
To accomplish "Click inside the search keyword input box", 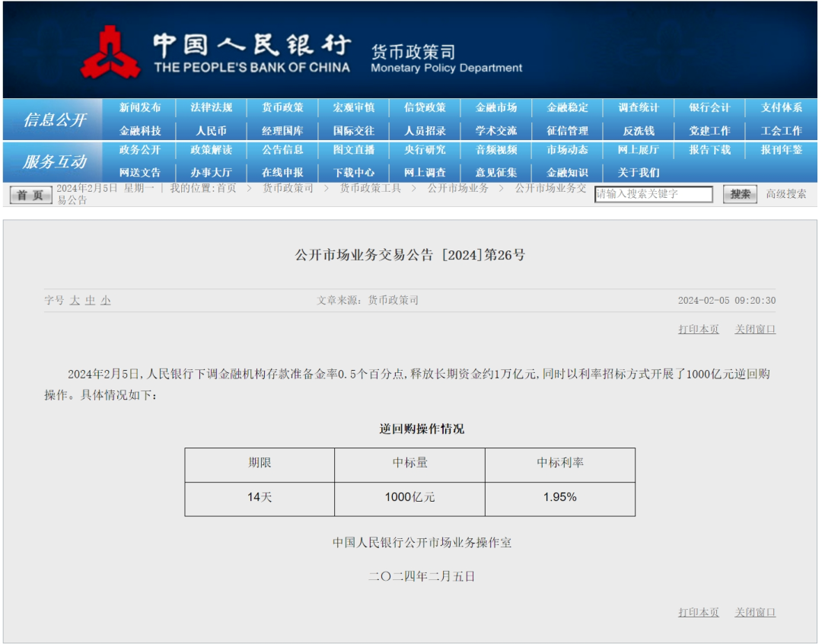I will [655, 194].
